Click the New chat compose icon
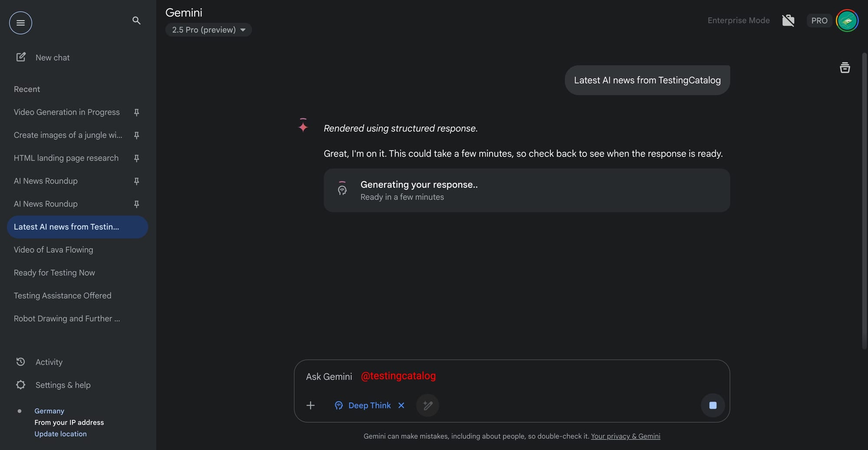 [21, 57]
